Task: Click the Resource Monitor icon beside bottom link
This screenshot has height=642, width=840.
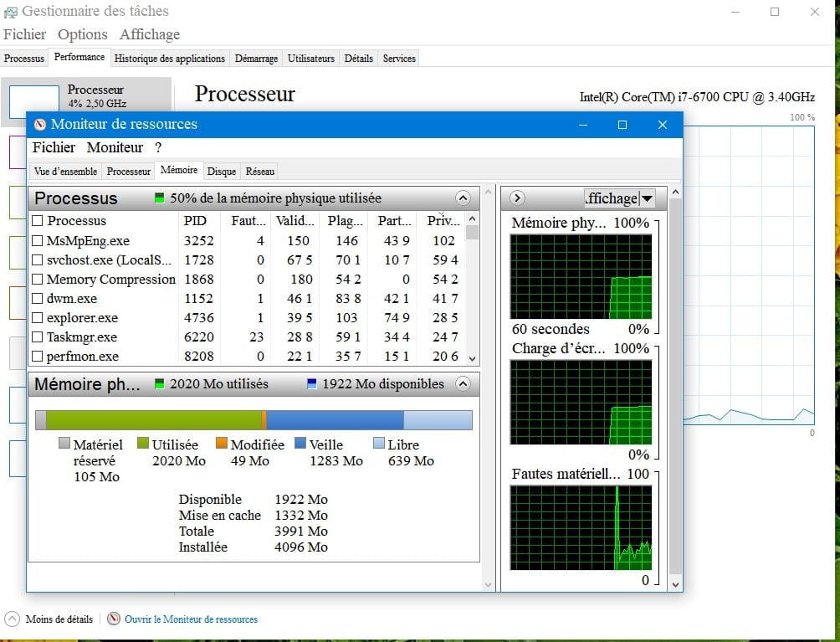Action: pyautogui.click(x=114, y=619)
